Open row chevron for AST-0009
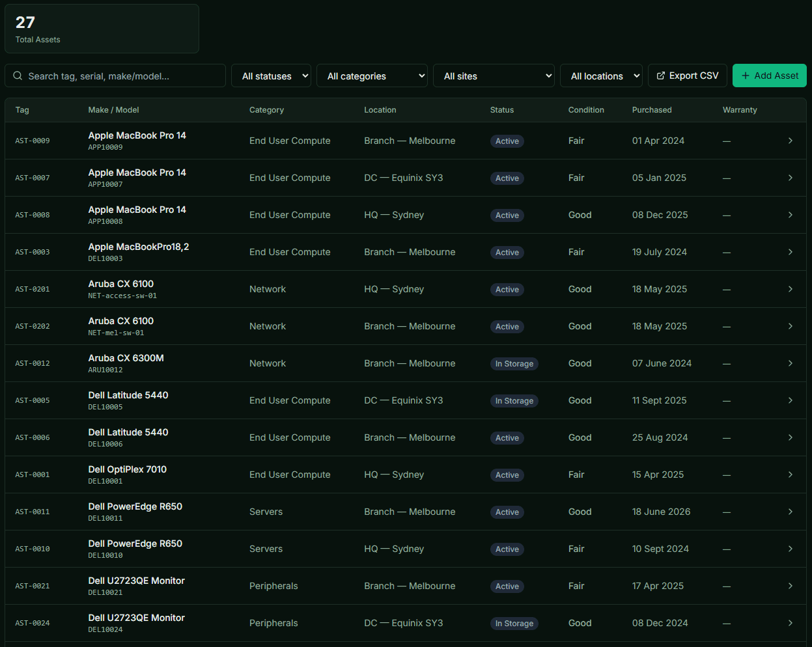 (x=791, y=141)
